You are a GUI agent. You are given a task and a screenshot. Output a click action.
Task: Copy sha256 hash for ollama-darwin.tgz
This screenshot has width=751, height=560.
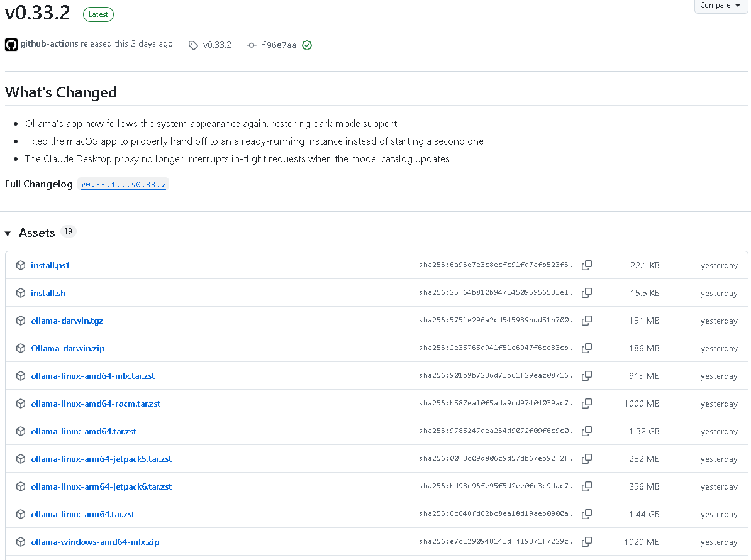click(x=587, y=321)
